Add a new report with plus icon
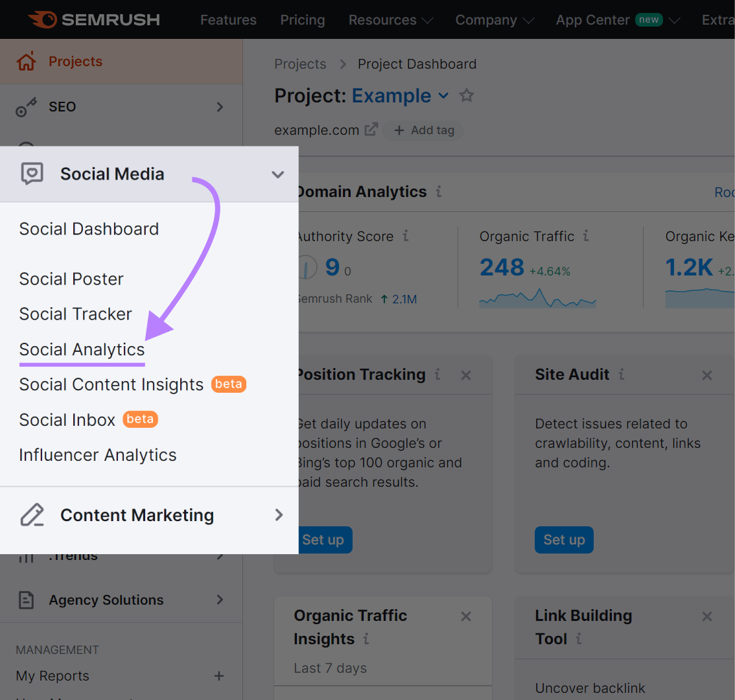Viewport: 735px width, 700px height. [219, 675]
